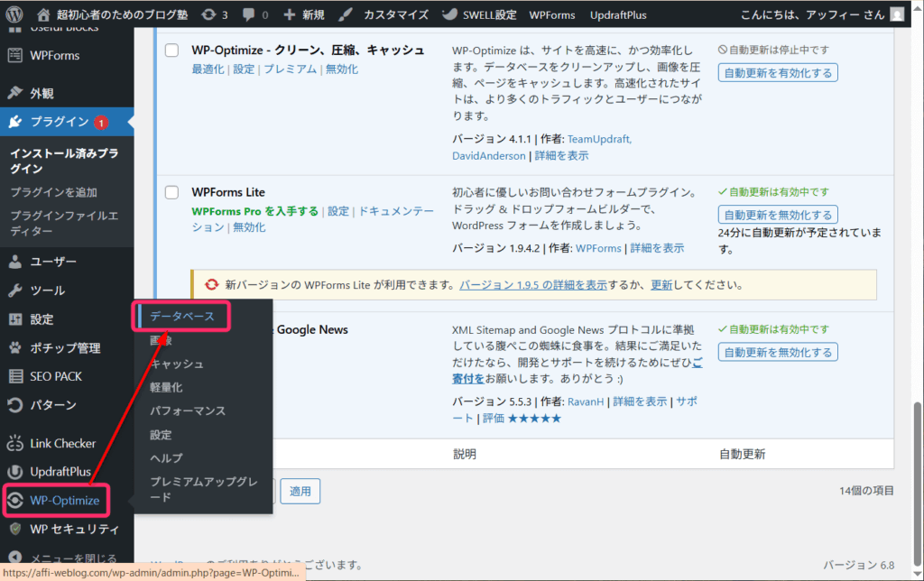Click 詳細を表示 for WP-Optimize

tap(561, 155)
